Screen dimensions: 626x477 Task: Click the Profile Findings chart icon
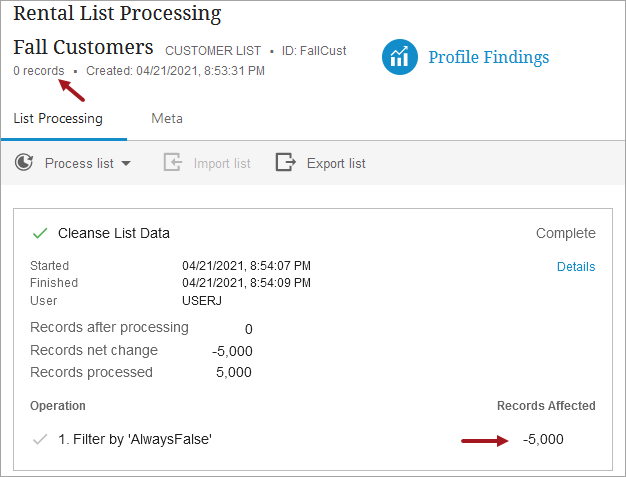coord(399,57)
